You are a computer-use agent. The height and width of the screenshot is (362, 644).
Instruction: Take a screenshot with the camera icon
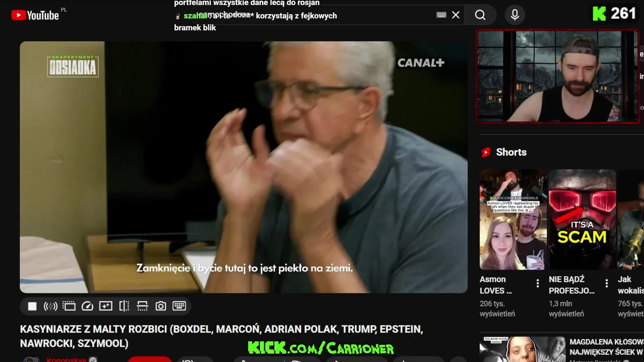(x=160, y=306)
